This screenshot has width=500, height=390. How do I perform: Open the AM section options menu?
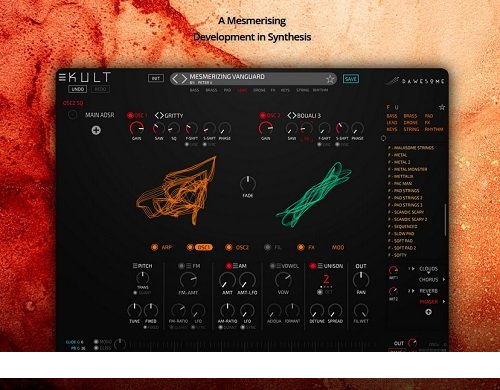point(235,266)
